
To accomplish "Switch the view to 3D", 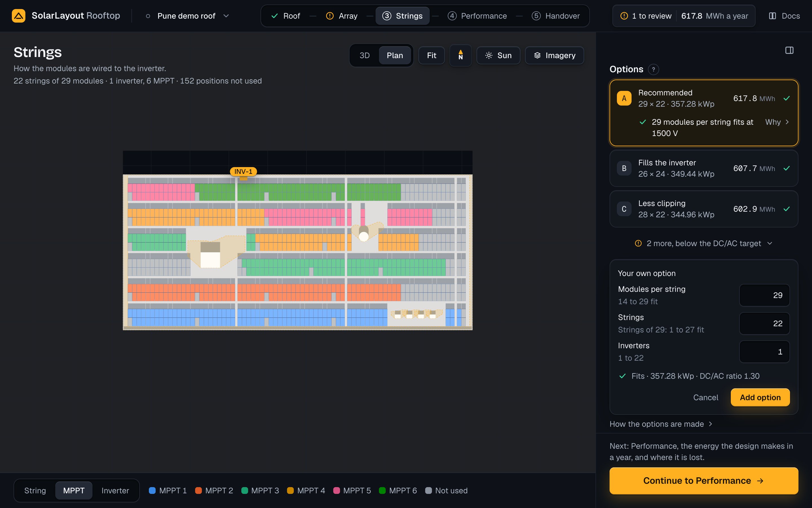I will (x=365, y=55).
